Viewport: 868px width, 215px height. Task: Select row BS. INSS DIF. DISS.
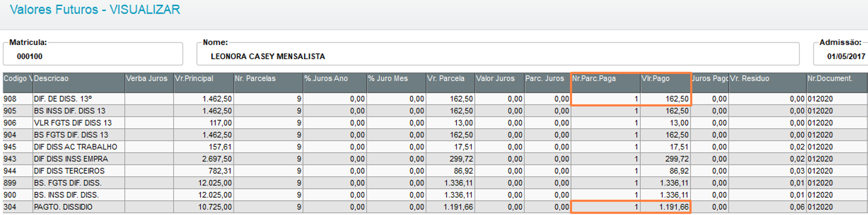point(435,195)
